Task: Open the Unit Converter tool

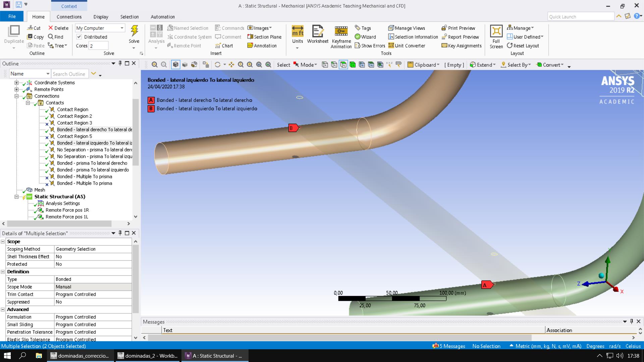Action: [407, 46]
